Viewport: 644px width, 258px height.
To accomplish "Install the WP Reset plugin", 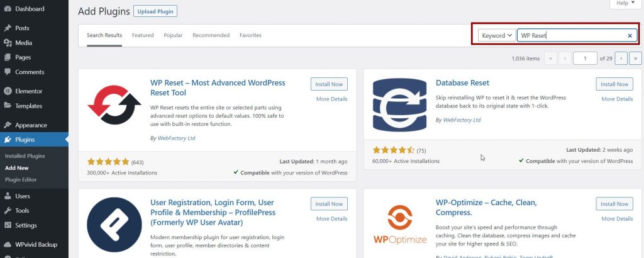I will click(329, 84).
